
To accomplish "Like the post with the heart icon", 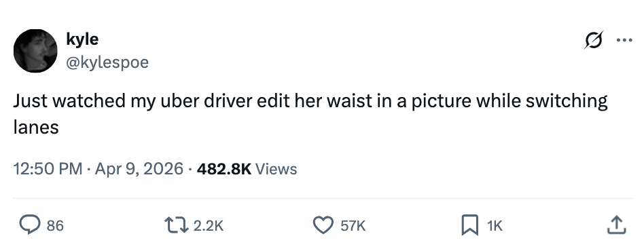I will point(323,225).
